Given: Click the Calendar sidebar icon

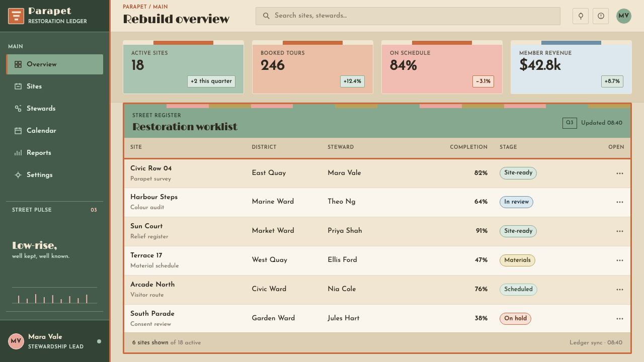Looking at the screenshot, I should tap(18, 131).
